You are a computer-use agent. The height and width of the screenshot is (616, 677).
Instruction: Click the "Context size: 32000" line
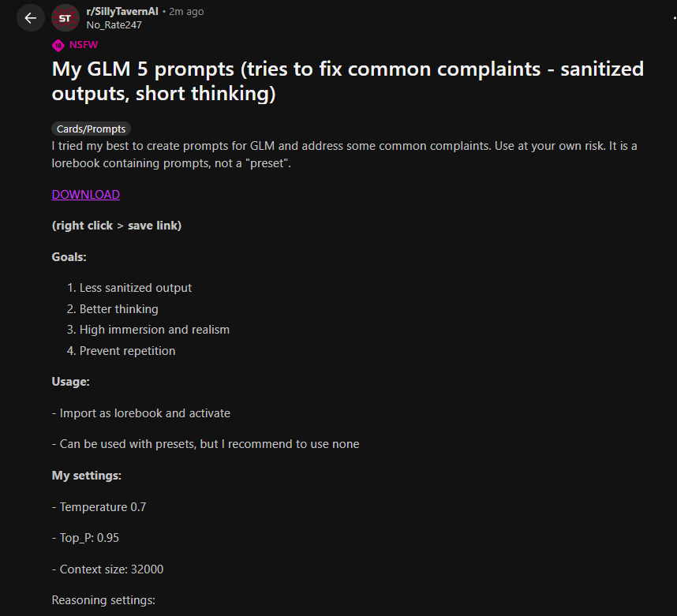tap(111, 569)
